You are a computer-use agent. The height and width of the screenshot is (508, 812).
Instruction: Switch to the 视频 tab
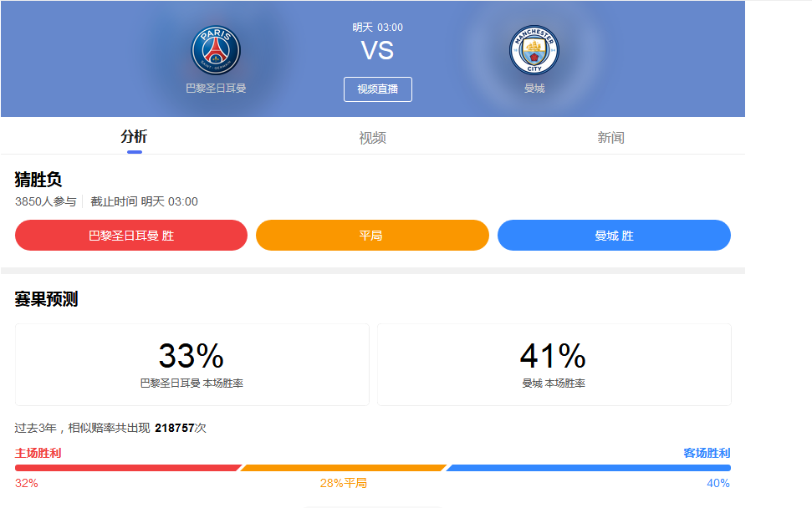coord(375,136)
